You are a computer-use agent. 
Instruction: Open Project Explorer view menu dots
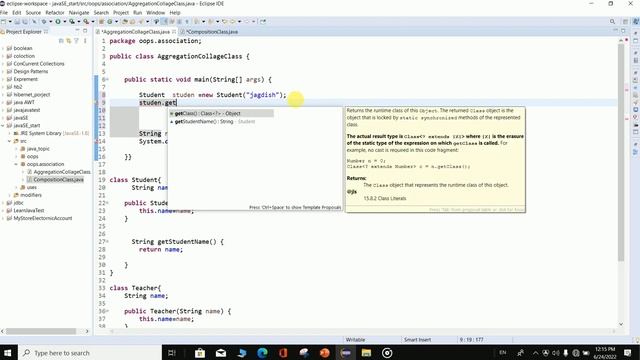pyautogui.click(x=85, y=40)
